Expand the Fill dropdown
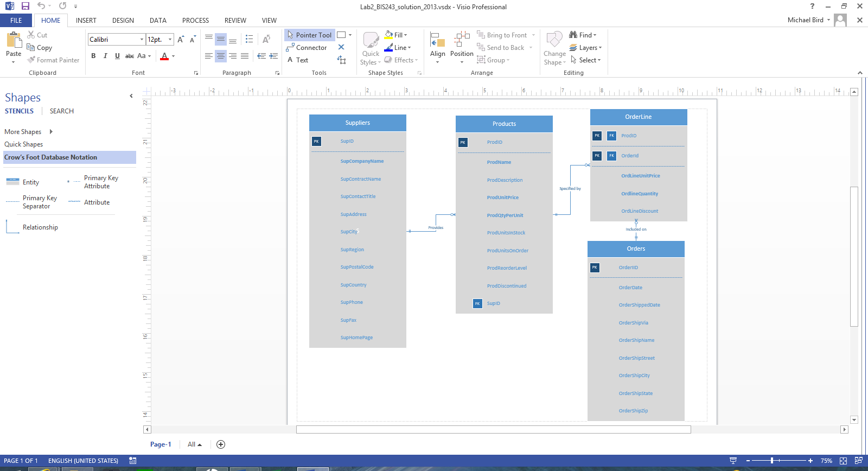Image resolution: width=868 pixels, height=471 pixels. pos(405,35)
